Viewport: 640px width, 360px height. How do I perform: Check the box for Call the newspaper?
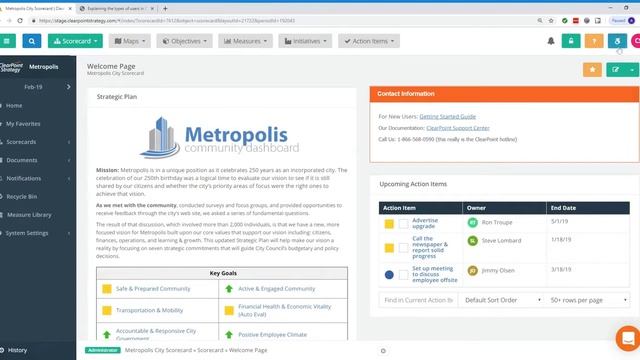point(403,248)
